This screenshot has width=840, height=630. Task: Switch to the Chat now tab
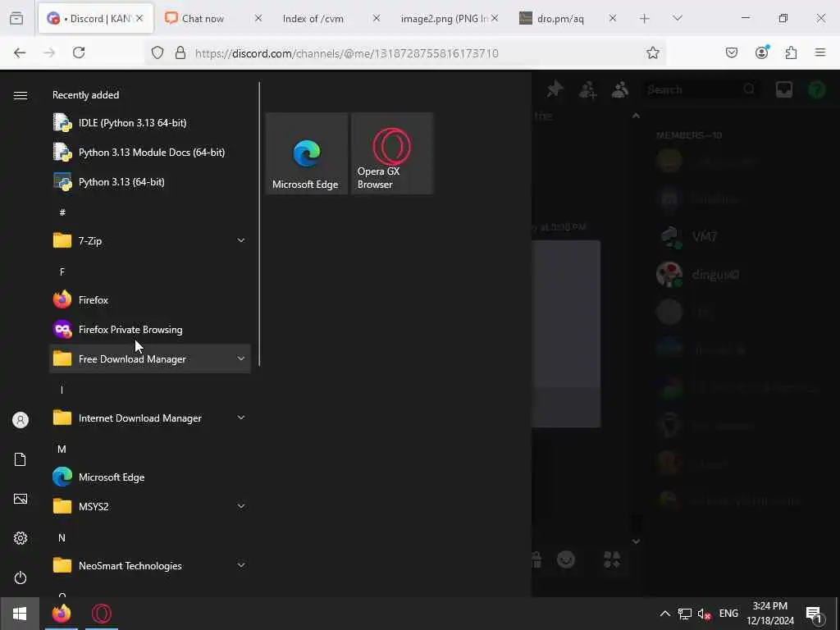[203, 19]
